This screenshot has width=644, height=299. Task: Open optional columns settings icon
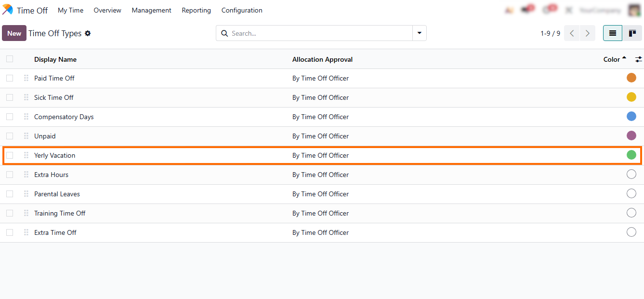[638, 59]
